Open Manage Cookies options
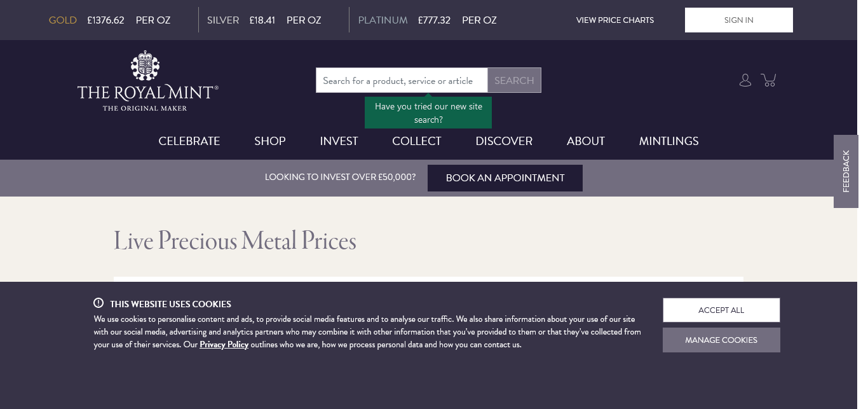868x409 pixels. tap(721, 340)
